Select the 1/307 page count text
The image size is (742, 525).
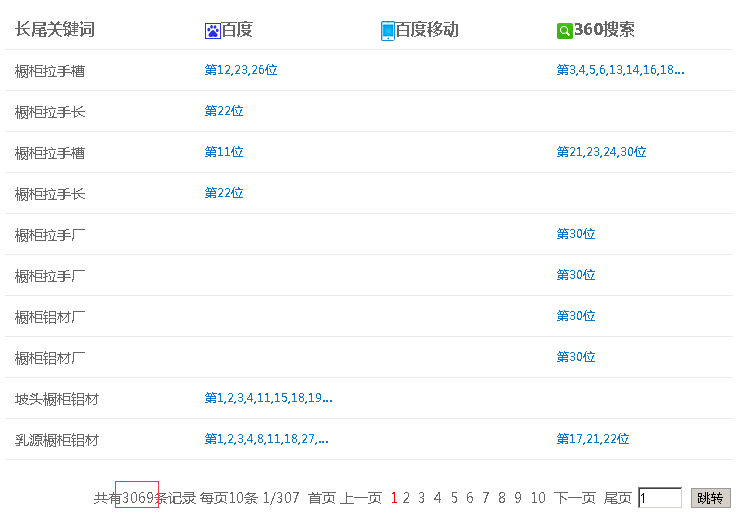(x=281, y=498)
